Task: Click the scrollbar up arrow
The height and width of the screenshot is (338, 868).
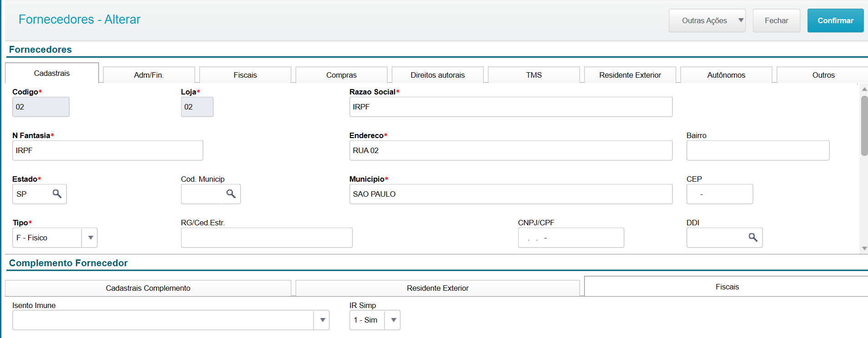Action: click(x=864, y=89)
